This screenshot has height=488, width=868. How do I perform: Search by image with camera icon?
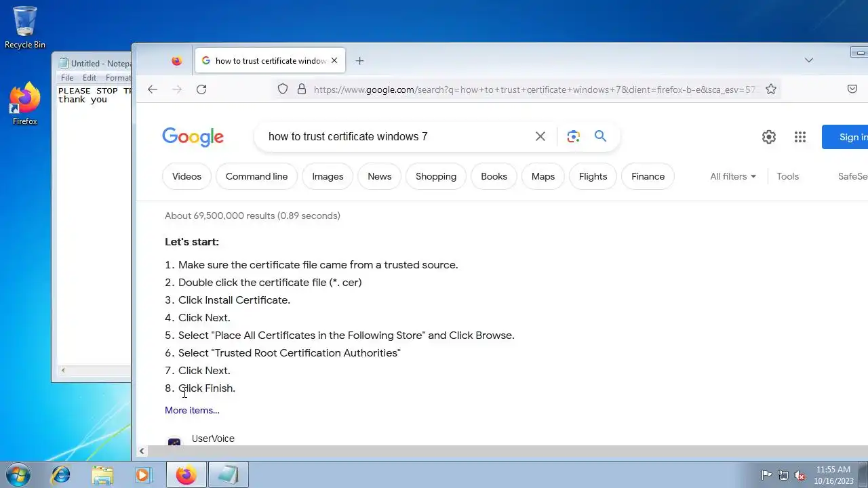click(574, 136)
